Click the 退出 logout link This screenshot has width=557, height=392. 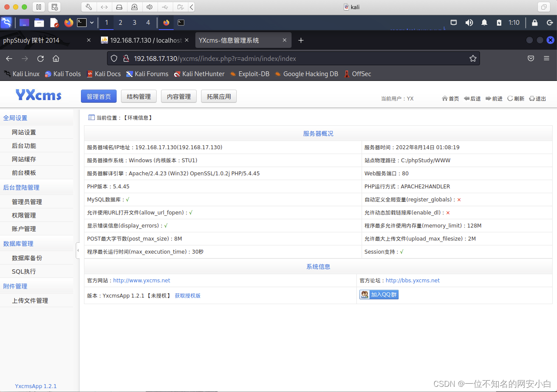pos(537,99)
